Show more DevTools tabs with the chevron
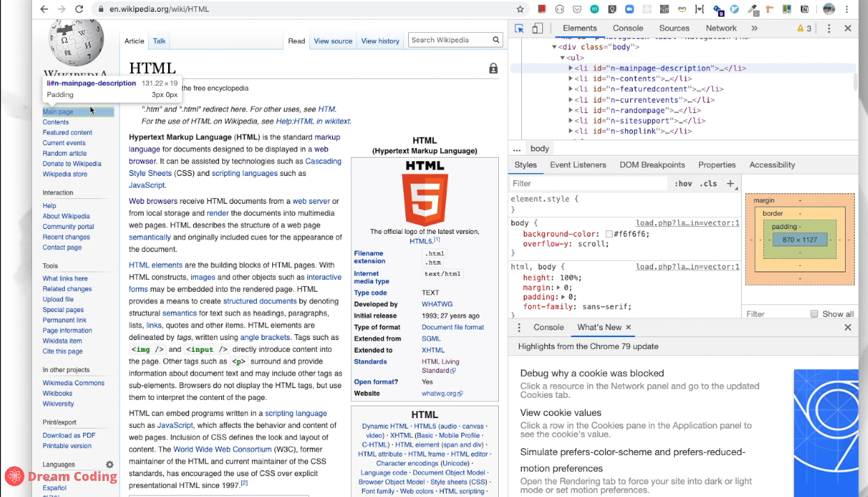Viewport: 868px width, 497px height. (x=754, y=29)
